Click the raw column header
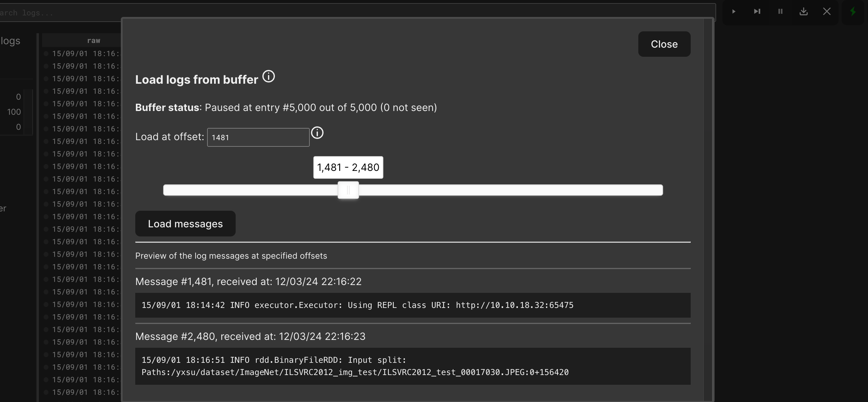 tap(93, 40)
